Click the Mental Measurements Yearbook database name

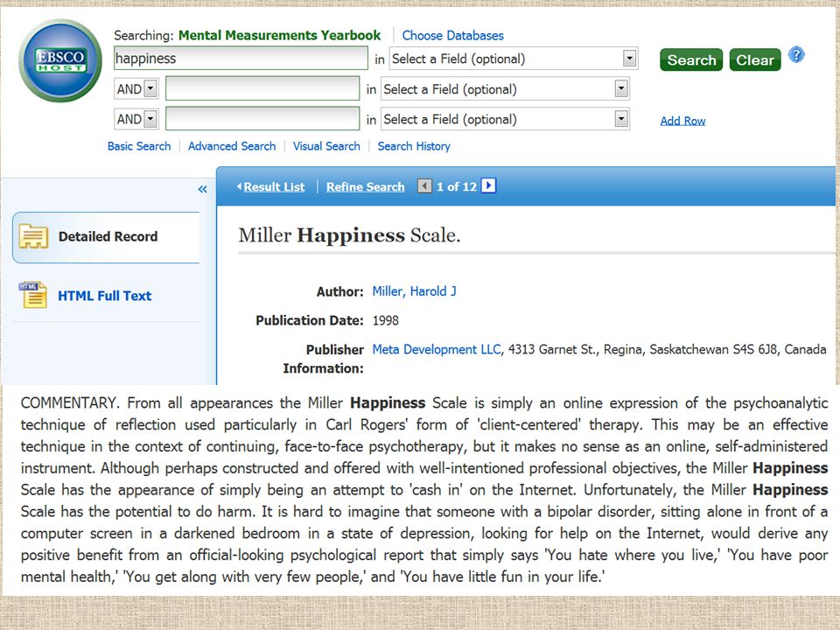tap(279, 35)
